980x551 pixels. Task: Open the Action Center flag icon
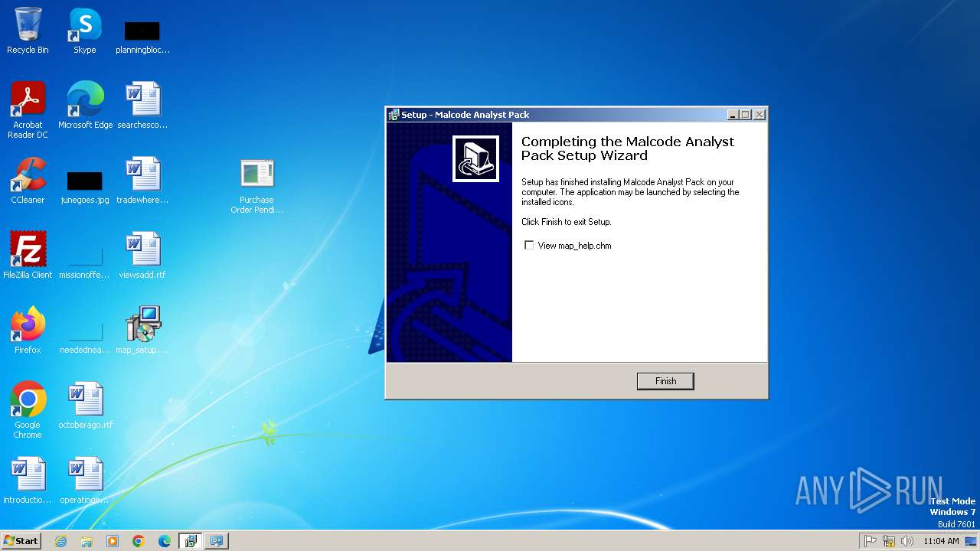pyautogui.click(x=871, y=541)
